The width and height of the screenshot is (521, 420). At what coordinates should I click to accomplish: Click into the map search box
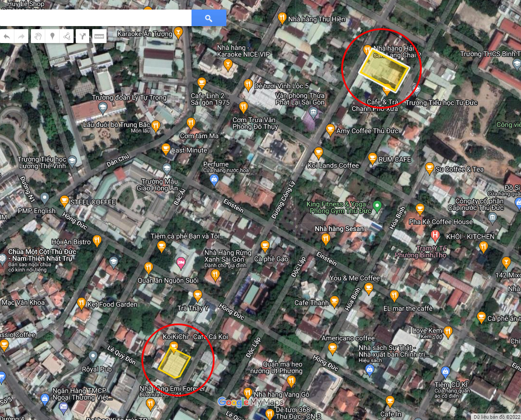(x=96, y=18)
